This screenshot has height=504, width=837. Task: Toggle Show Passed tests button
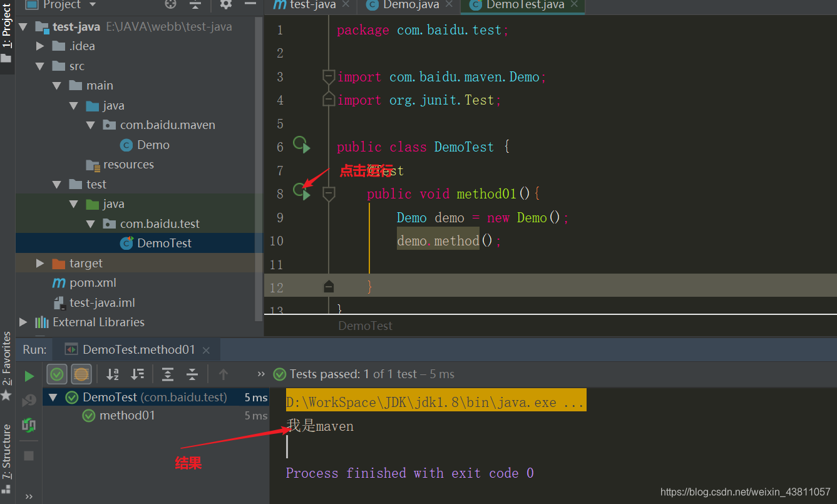(x=57, y=374)
